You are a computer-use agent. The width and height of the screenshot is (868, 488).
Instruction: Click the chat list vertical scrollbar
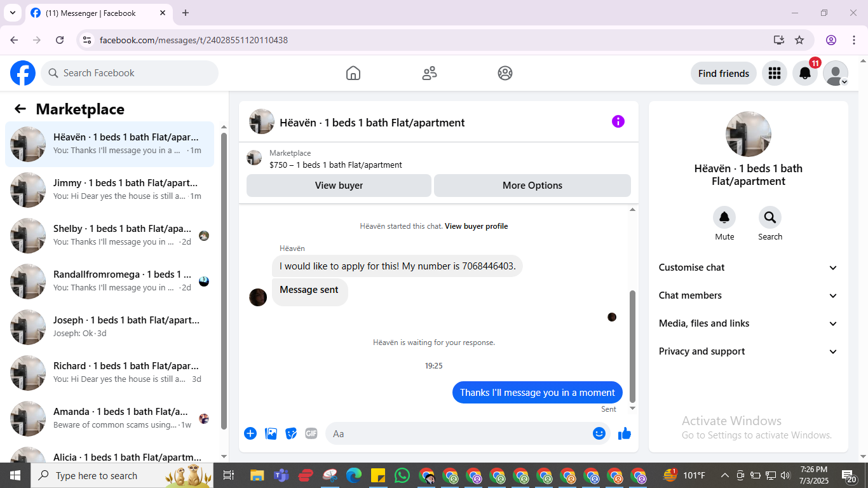(224, 280)
